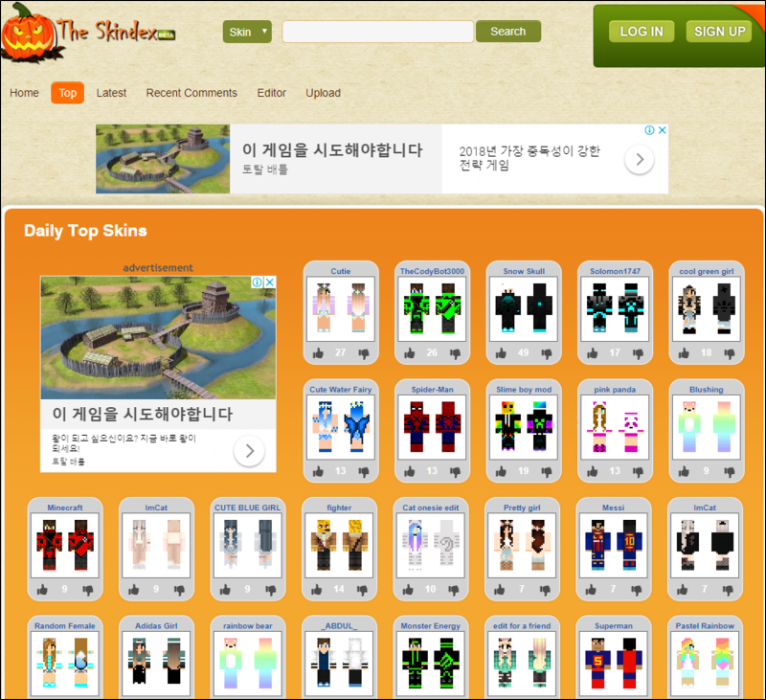Open the Skin search type dropdown
The width and height of the screenshot is (766, 700).
pyautogui.click(x=247, y=32)
